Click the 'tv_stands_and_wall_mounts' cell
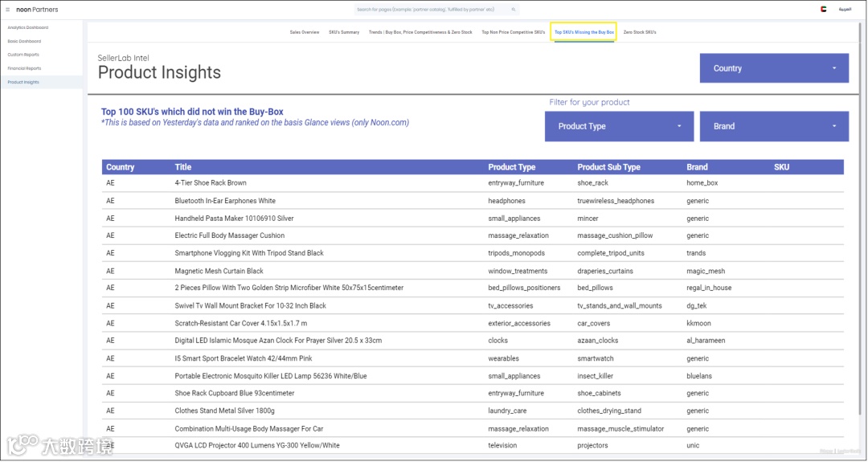 tap(620, 305)
